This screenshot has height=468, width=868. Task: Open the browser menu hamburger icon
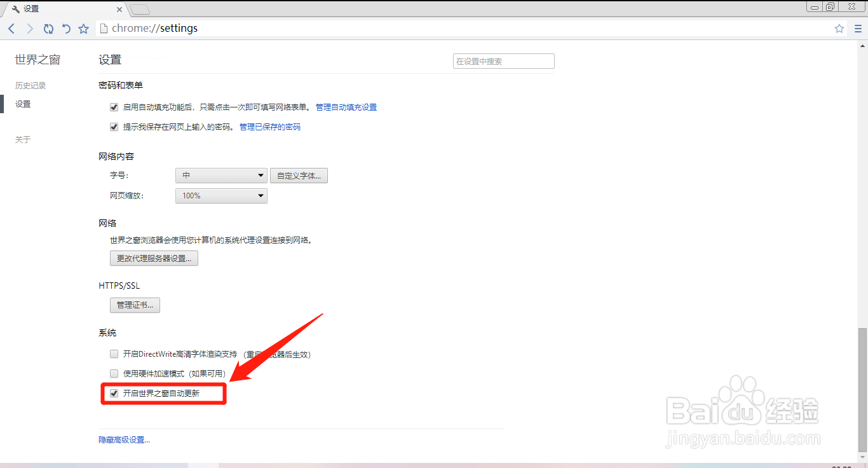coord(858,29)
